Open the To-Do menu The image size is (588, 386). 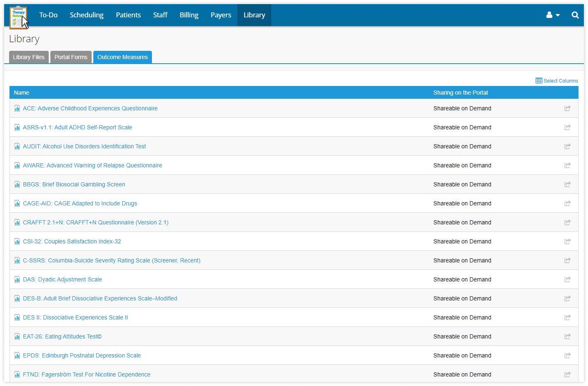tap(48, 15)
